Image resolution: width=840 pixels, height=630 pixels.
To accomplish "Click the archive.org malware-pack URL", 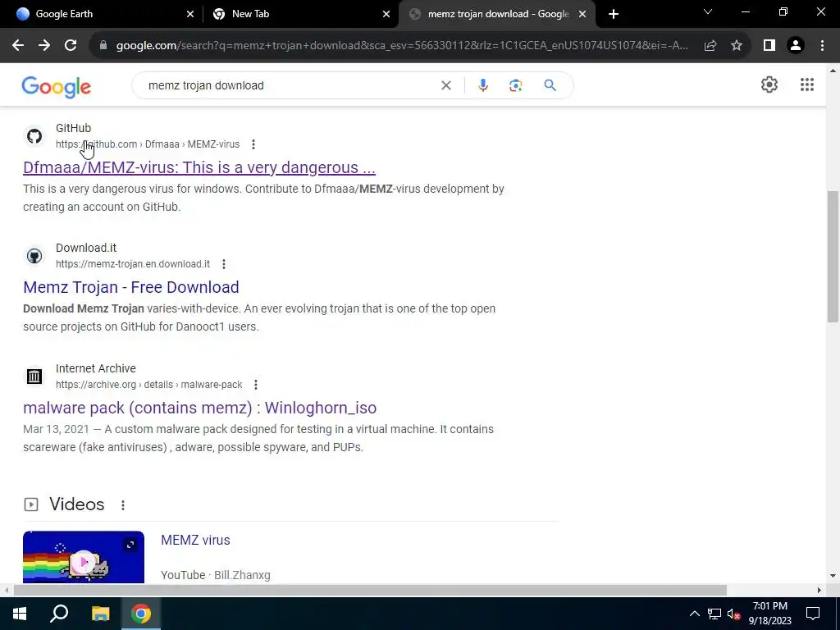I will (149, 384).
